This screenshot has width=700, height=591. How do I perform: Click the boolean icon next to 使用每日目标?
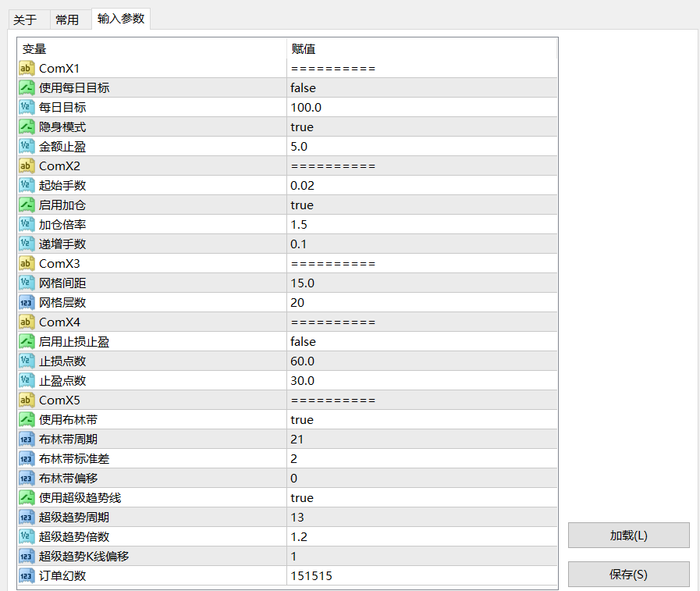click(x=27, y=88)
